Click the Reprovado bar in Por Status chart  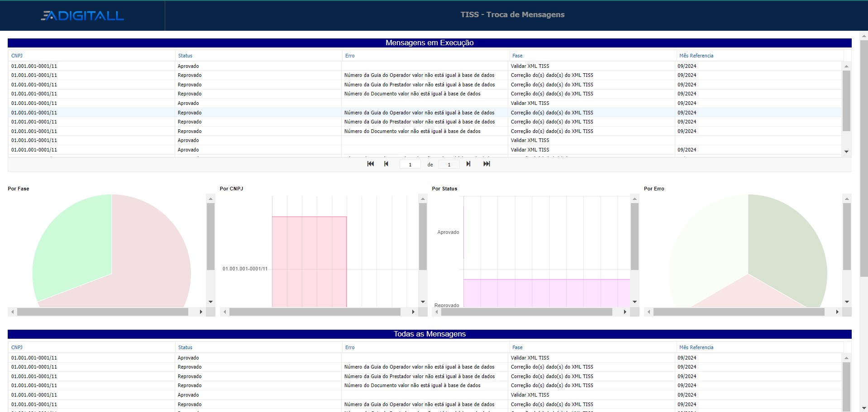click(546, 293)
